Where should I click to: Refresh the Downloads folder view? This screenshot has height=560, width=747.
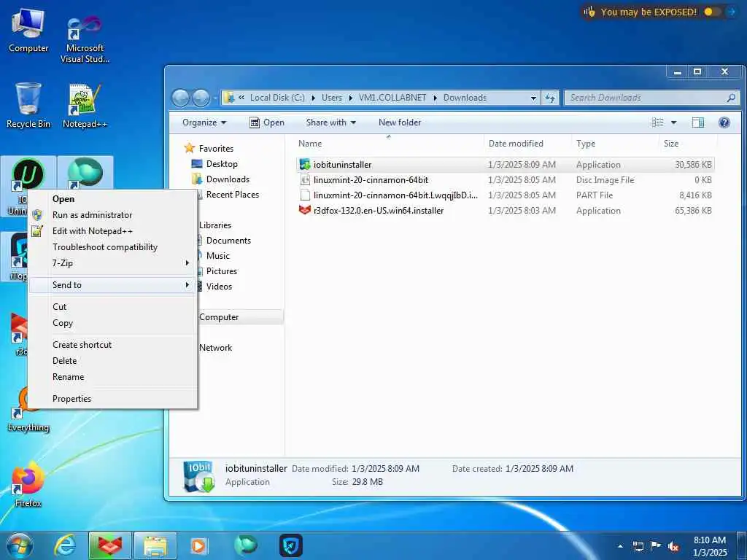(550, 98)
